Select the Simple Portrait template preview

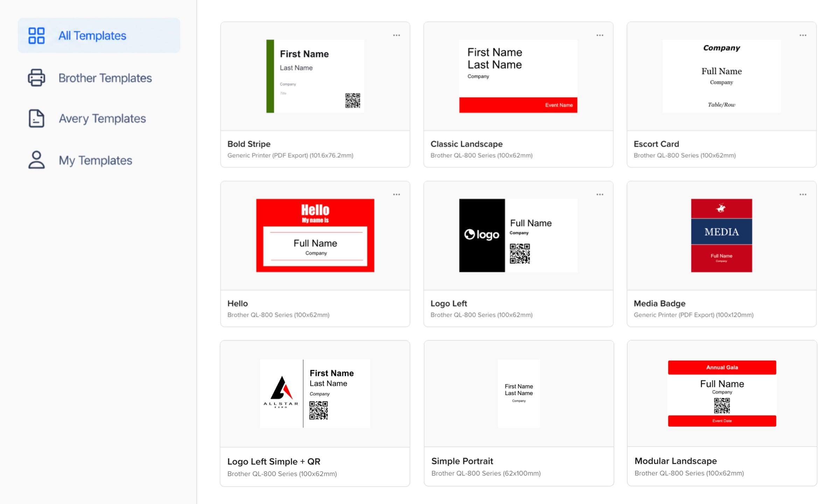[519, 393]
